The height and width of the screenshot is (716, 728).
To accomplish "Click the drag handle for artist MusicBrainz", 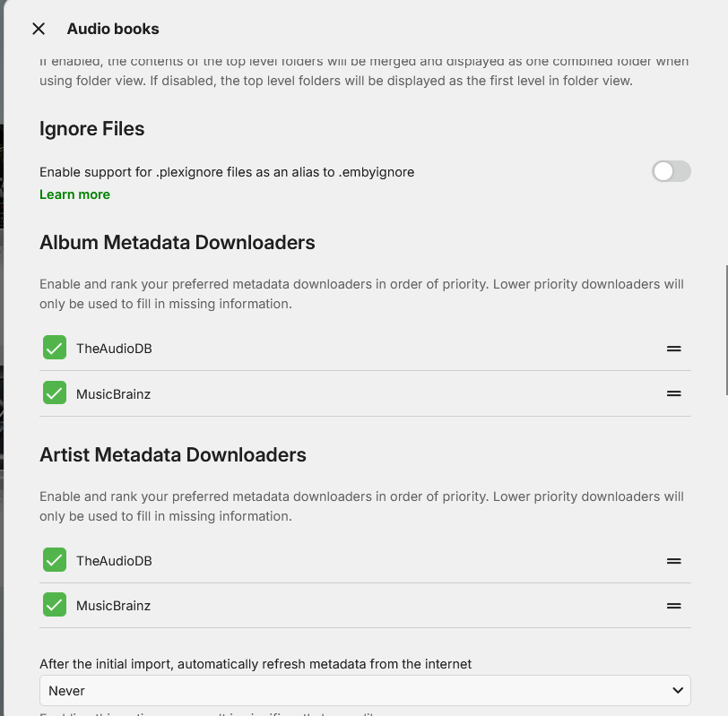I will (673, 605).
